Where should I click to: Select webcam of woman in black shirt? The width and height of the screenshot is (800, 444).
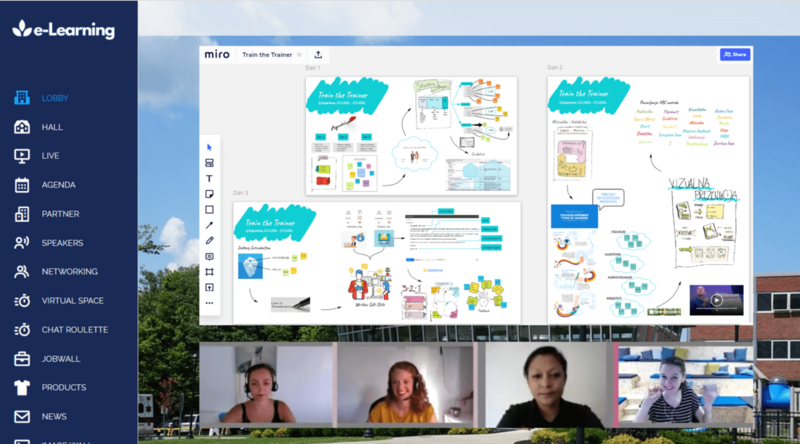click(548, 384)
